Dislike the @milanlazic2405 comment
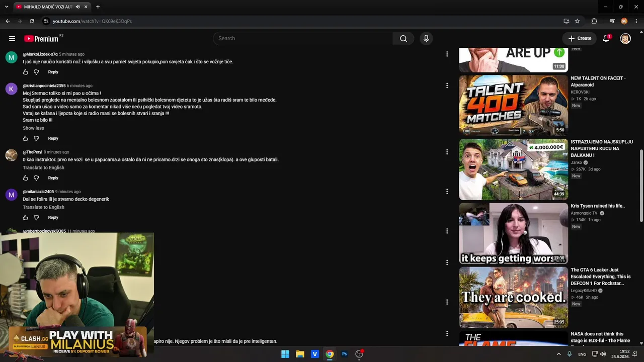The width and height of the screenshot is (644, 362). pyautogui.click(x=36, y=218)
